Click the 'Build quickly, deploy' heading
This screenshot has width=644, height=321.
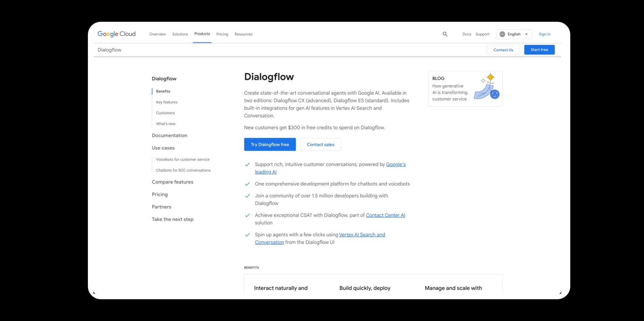click(x=365, y=288)
